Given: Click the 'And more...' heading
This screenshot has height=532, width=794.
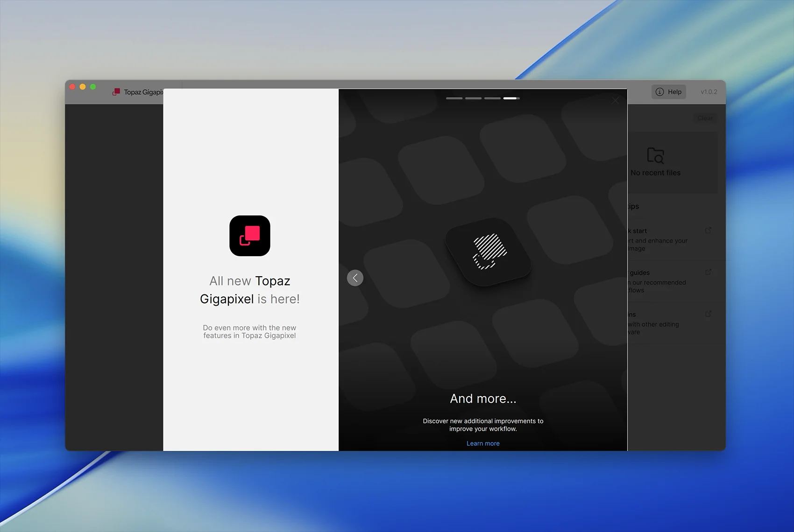Looking at the screenshot, I should [483, 399].
